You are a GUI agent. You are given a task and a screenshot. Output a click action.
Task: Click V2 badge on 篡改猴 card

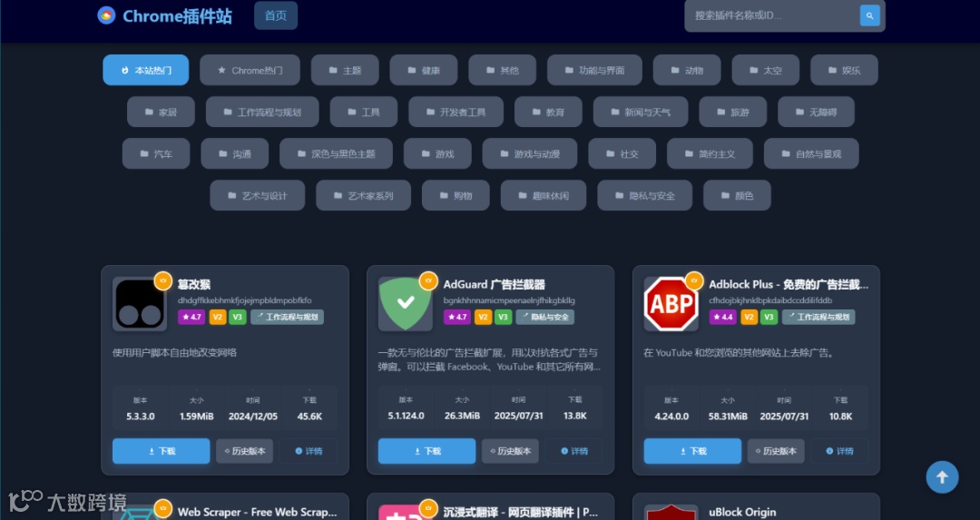pyautogui.click(x=218, y=317)
